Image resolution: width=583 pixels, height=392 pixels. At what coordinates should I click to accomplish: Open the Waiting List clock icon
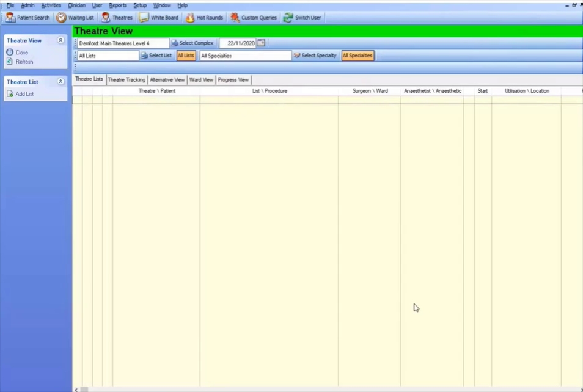tap(61, 18)
